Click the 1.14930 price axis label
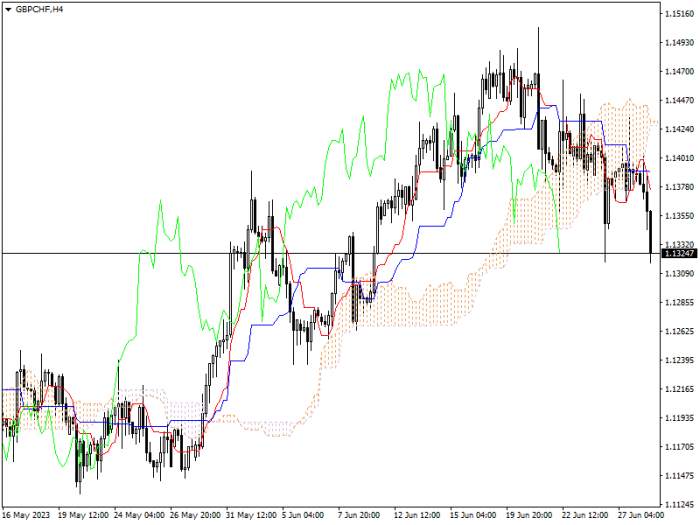Viewport: 700px width, 525px height. [x=679, y=43]
